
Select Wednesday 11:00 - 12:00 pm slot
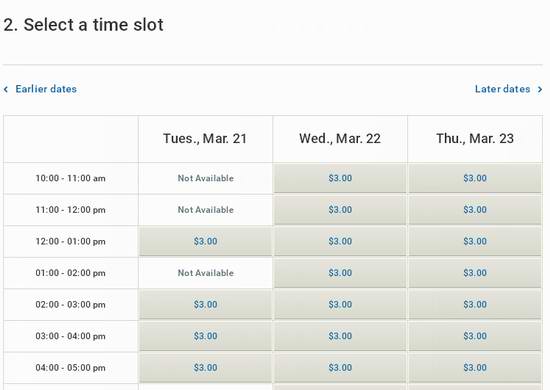pyautogui.click(x=340, y=210)
